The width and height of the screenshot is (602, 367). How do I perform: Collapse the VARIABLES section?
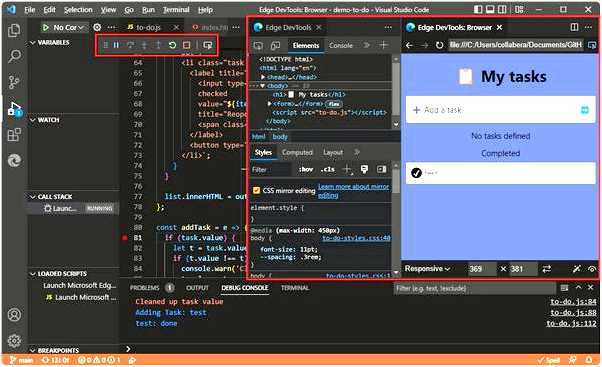point(33,43)
